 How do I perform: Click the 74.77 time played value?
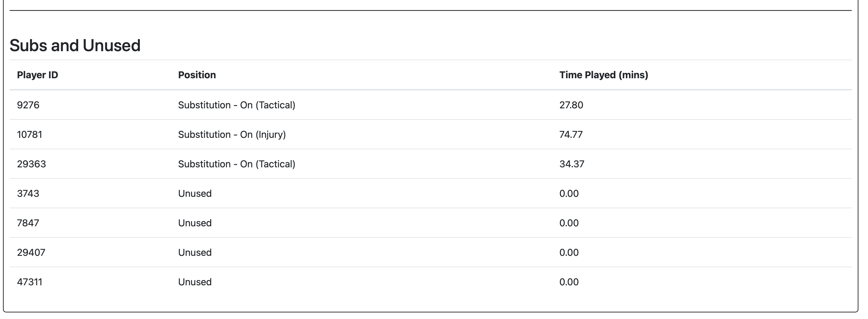click(571, 135)
